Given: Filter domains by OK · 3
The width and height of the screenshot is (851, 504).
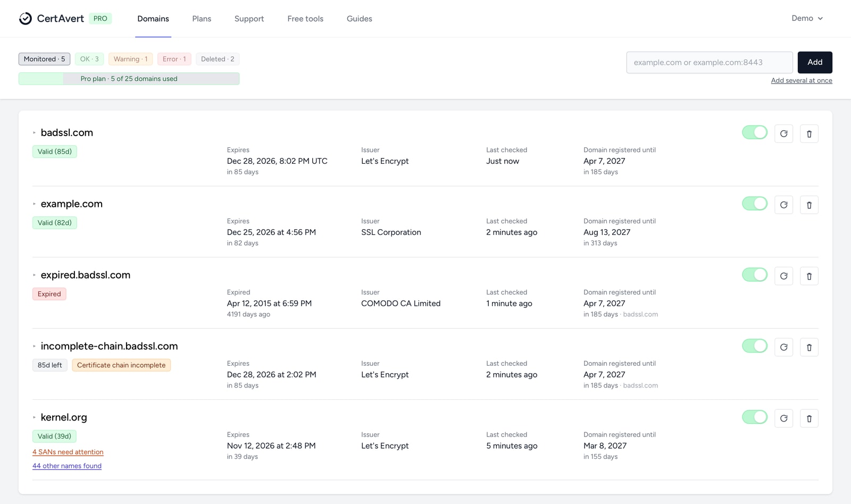Looking at the screenshot, I should (89, 59).
